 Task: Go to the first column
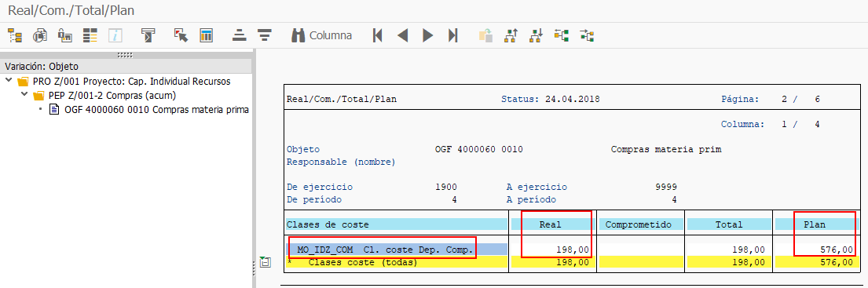[x=378, y=36]
